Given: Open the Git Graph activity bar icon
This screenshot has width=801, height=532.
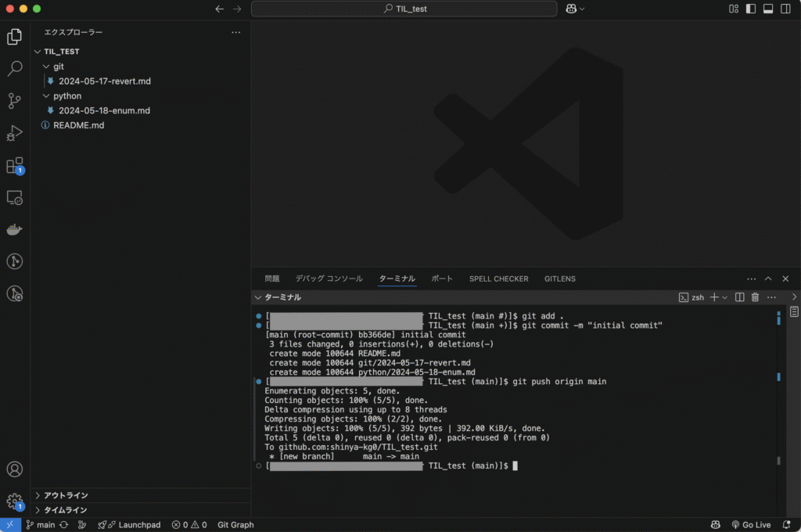Looking at the screenshot, I should pyautogui.click(x=15, y=261).
